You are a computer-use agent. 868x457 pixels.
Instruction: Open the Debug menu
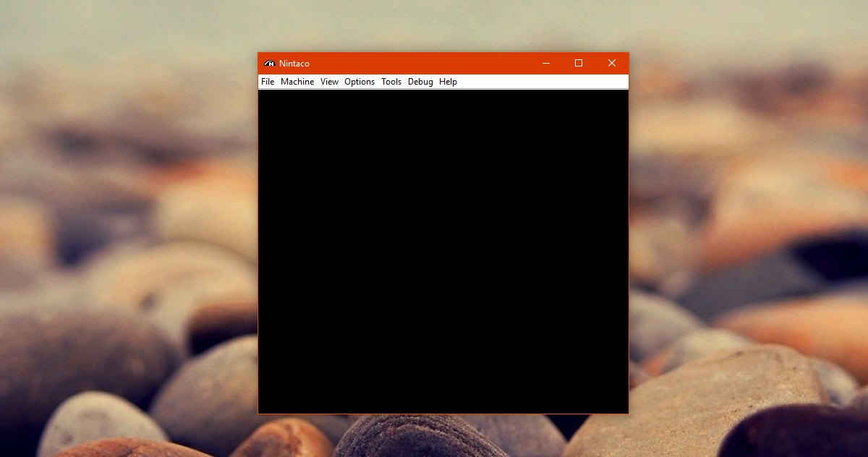pos(420,82)
